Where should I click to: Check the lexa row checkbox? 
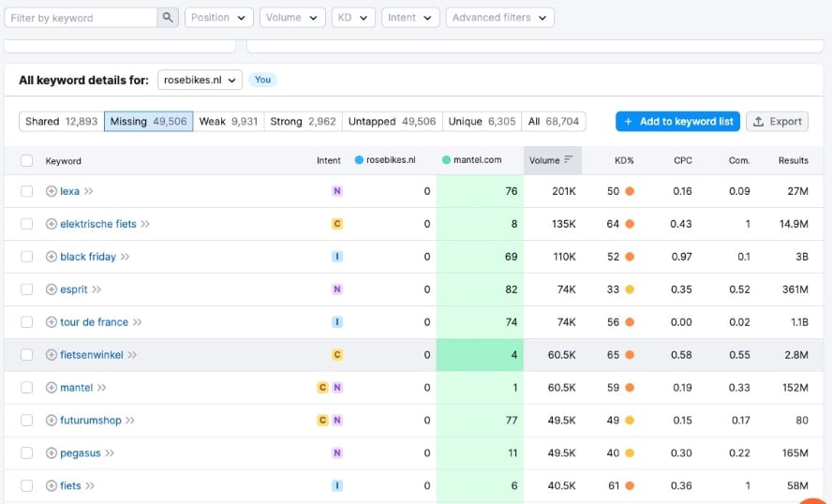point(26,191)
